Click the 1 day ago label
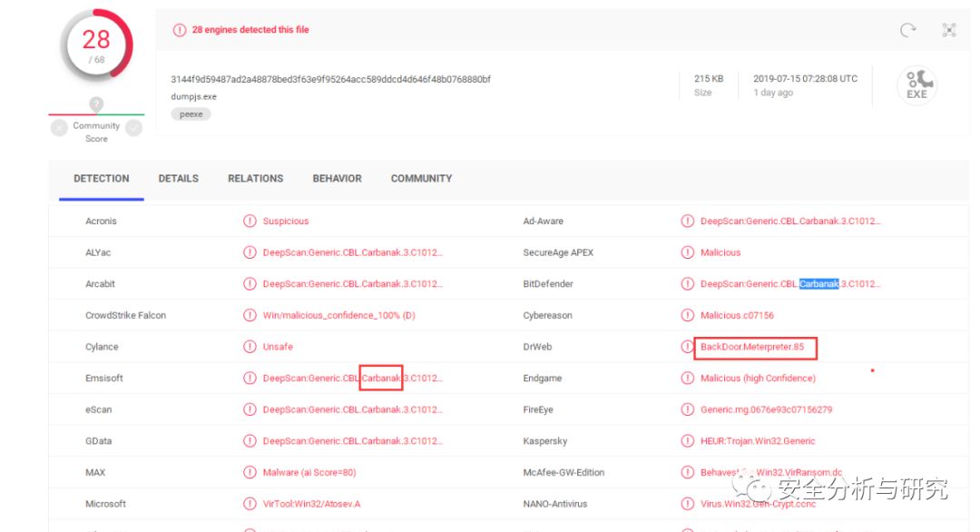The image size is (980, 532). pos(773,93)
